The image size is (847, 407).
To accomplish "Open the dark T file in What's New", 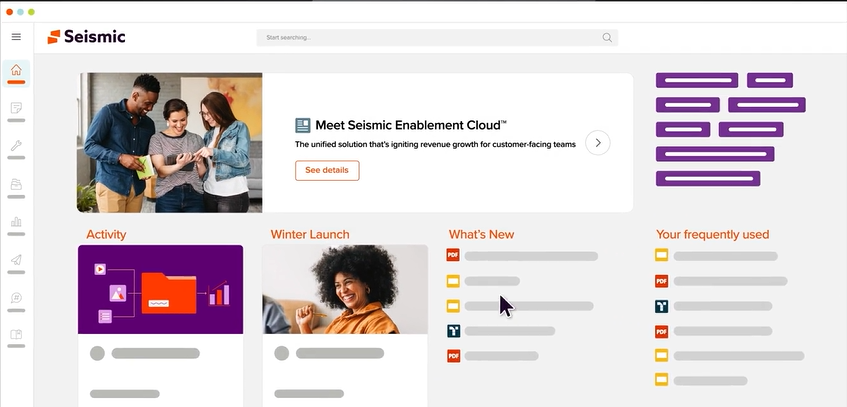I will pyautogui.click(x=453, y=331).
